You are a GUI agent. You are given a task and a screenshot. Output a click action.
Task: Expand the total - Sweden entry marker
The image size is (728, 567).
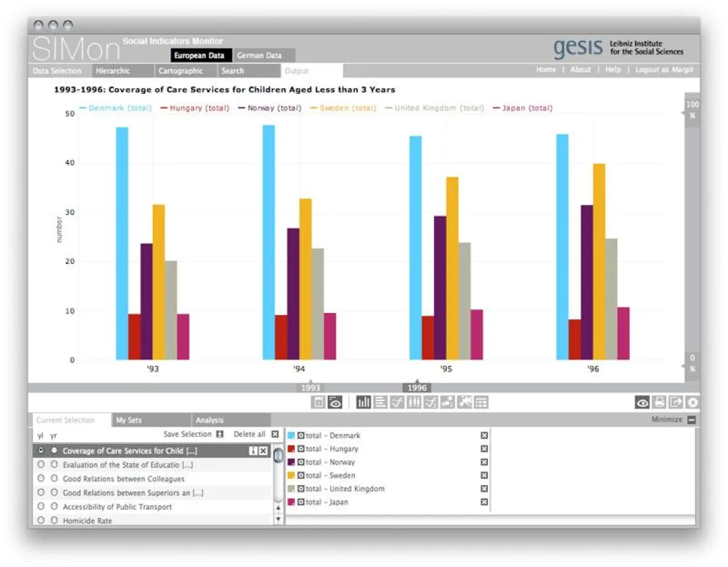301,476
